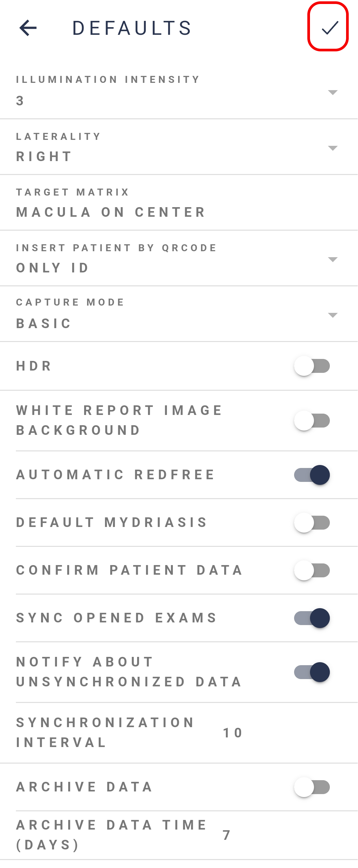Screen dimensions: 358x868
Task: Enable Default Mydriasis toggle
Action: [312, 523]
